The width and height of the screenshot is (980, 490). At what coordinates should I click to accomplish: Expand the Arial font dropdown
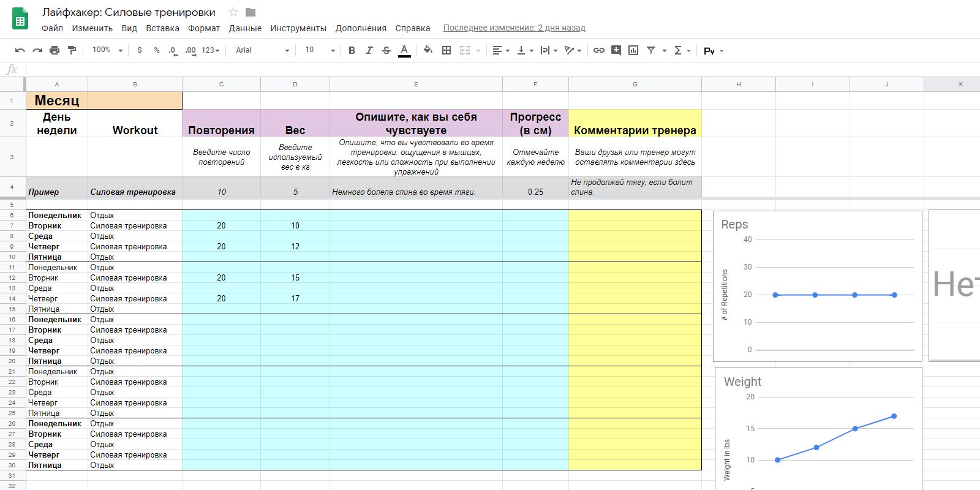[262, 50]
